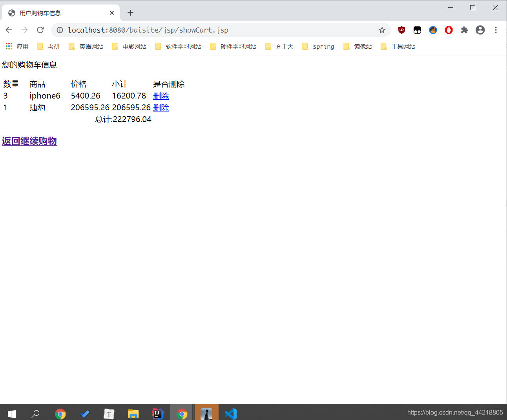
Task: Open the first Chrome taskbar icon
Action: pyautogui.click(x=60, y=414)
